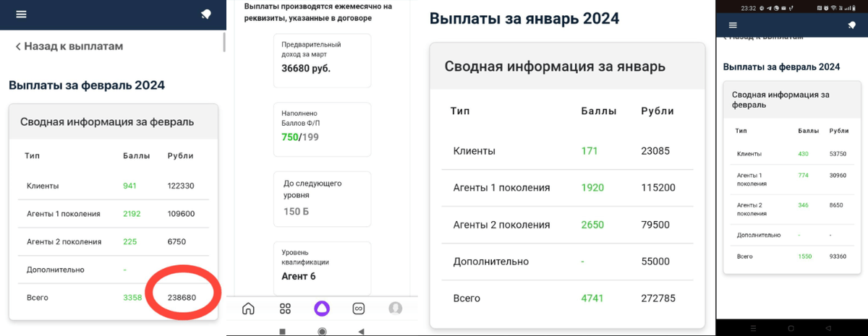
Task: Click 'Клиенты' label beside points value 941
Action: (x=43, y=186)
